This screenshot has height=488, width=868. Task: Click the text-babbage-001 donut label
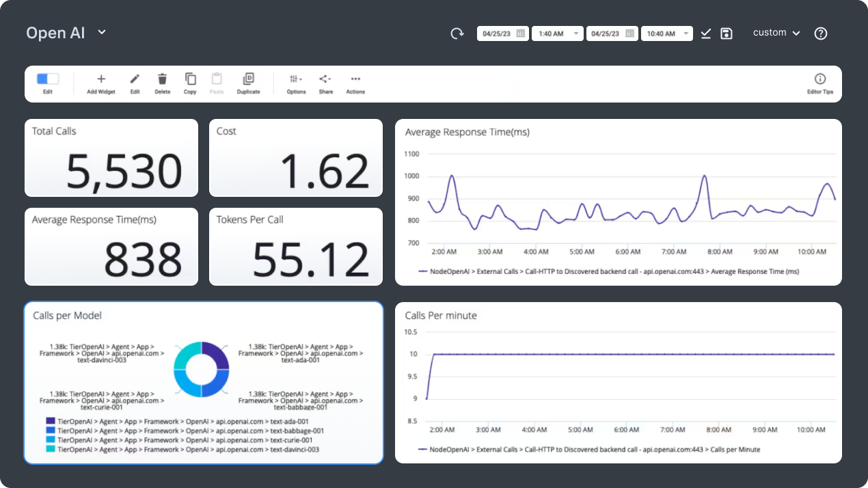click(x=301, y=401)
